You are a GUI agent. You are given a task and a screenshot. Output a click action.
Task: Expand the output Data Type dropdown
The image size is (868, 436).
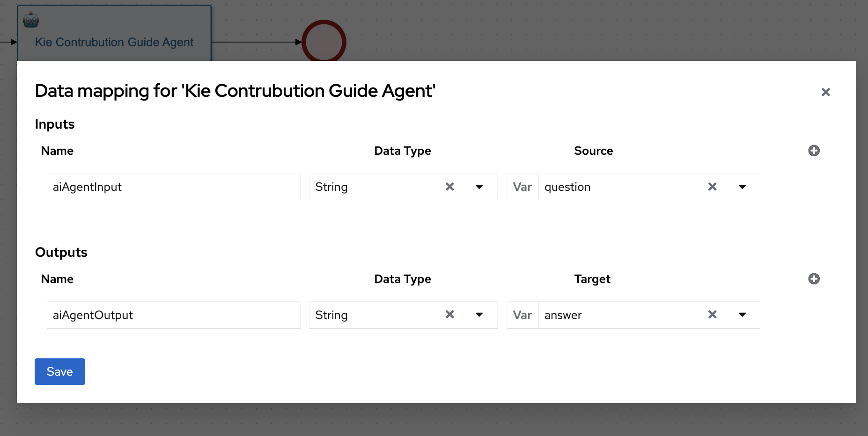pyautogui.click(x=479, y=314)
